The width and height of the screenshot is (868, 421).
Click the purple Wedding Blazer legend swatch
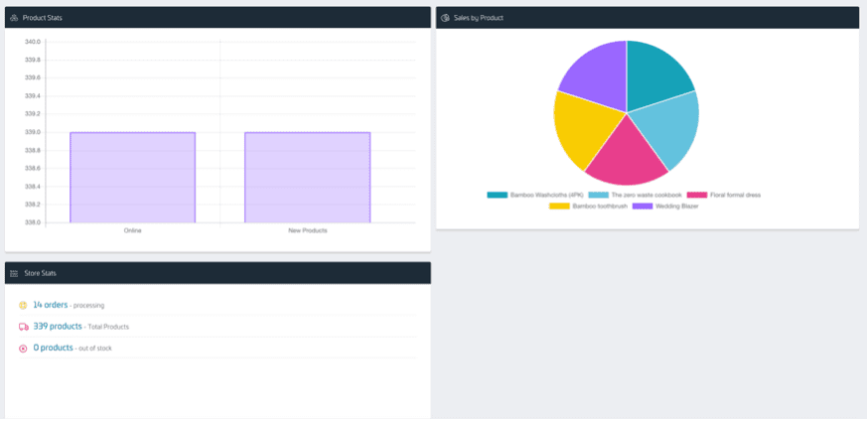pyautogui.click(x=643, y=206)
